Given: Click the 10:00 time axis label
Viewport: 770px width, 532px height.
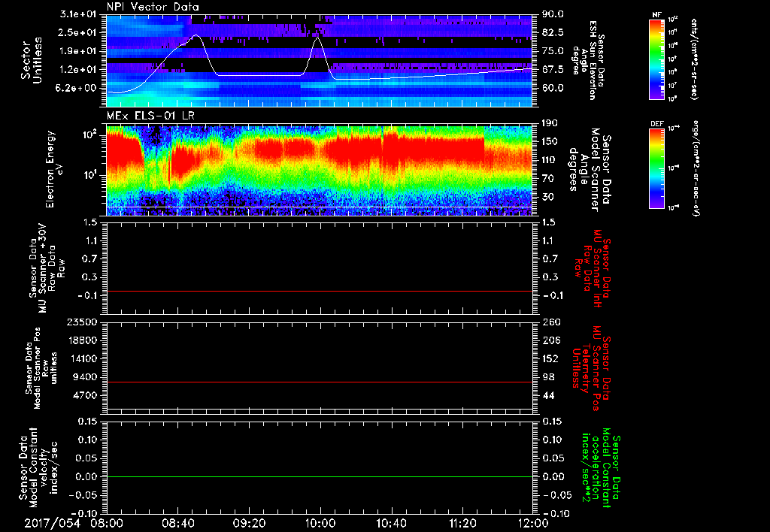Looking at the screenshot, I should (320, 523).
